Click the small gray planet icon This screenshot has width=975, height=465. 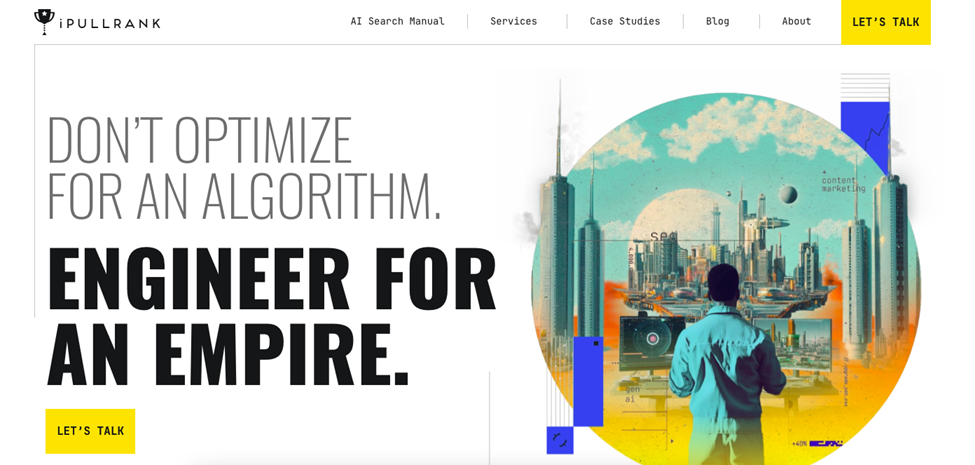click(788, 195)
